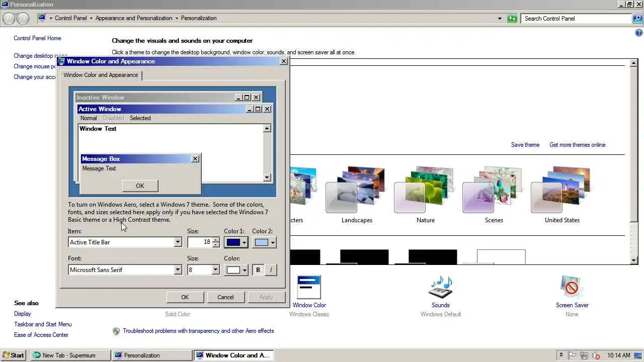This screenshot has width=644, height=362.
Task: Open Control Panel Home link
Action: [x=37, y=38]
